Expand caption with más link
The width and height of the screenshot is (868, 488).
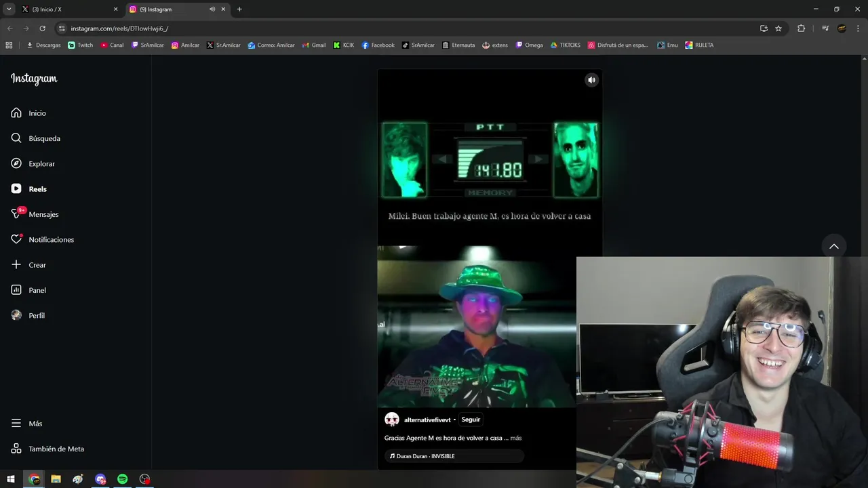(516, 438)
